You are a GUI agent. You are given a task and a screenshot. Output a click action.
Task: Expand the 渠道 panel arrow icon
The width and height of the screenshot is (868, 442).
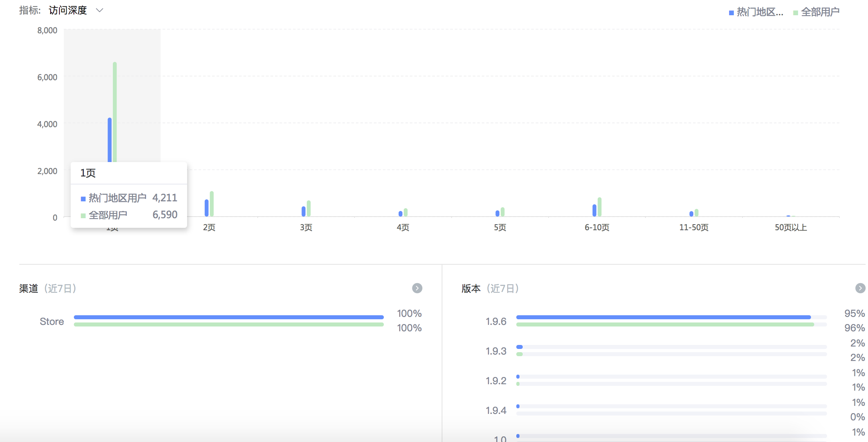coord(417,288)
